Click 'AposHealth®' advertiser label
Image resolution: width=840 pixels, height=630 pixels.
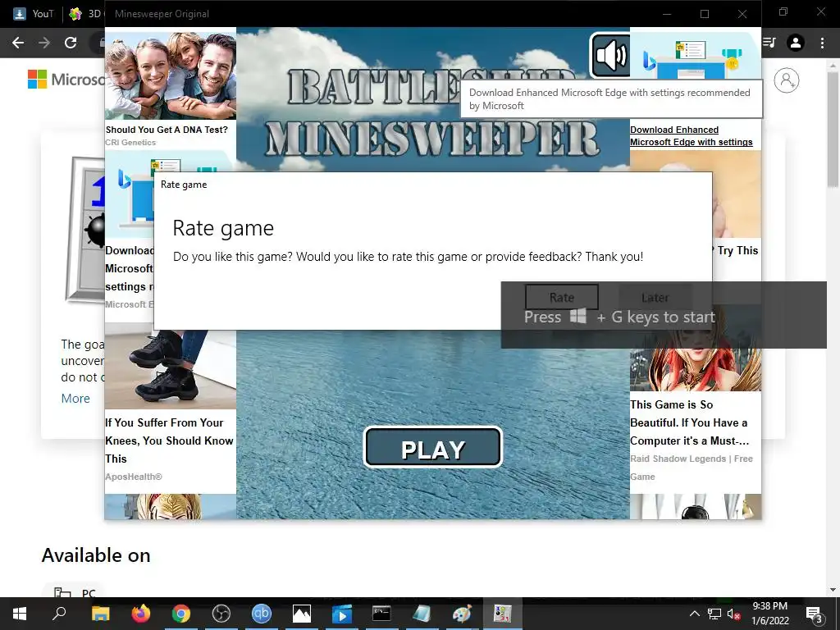[x=134, y=477]
